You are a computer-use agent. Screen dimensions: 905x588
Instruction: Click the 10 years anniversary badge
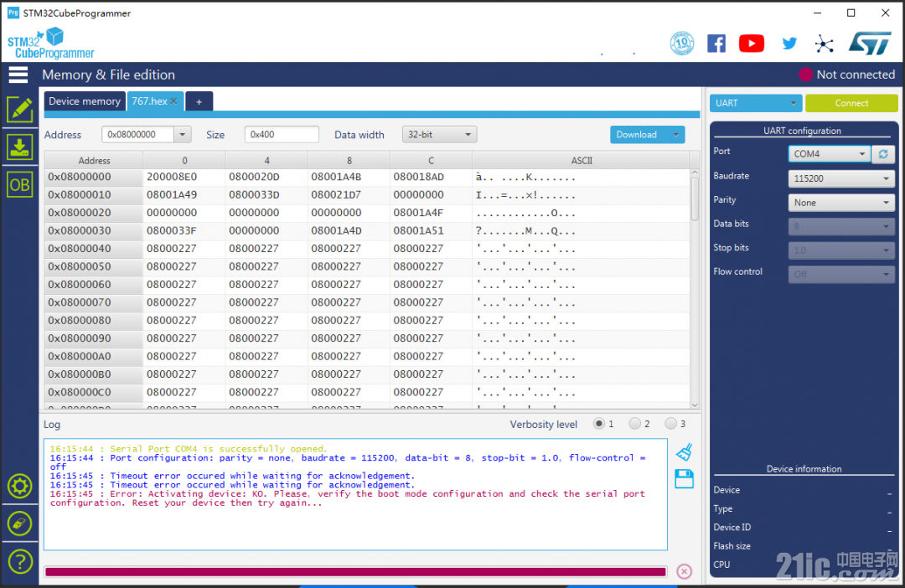tap(681, 44)
